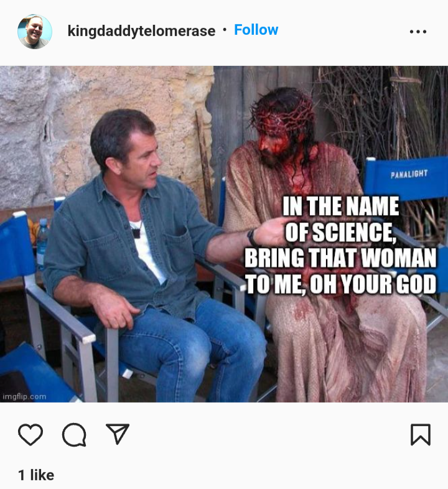Click the microphone clipped to white undershirt

coord(136,233)
